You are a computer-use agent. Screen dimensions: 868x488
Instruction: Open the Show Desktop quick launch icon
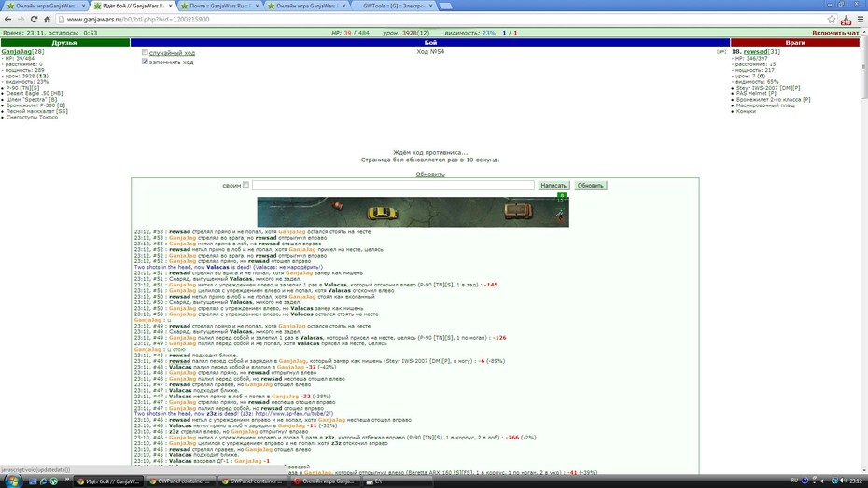point(33,481)
